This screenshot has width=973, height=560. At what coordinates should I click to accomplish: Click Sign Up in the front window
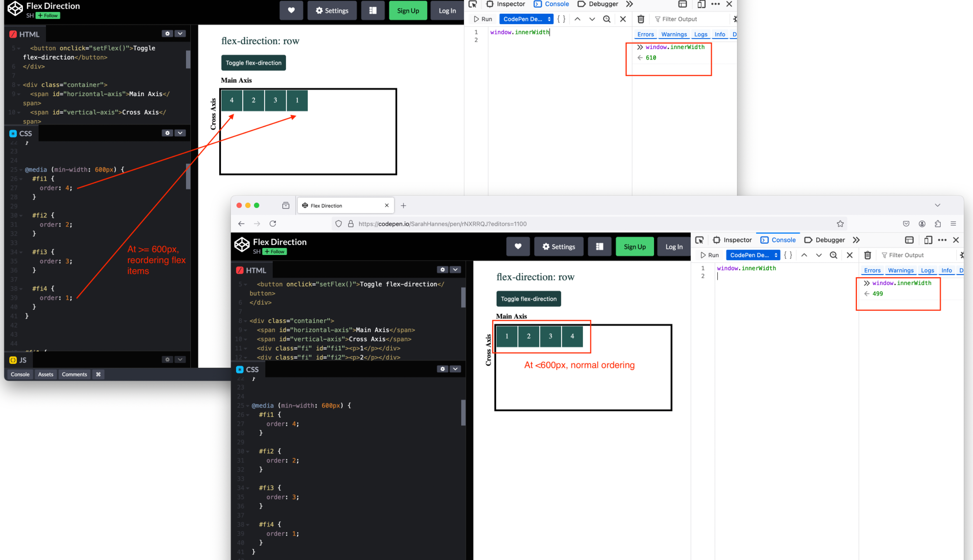coord(635,247)
